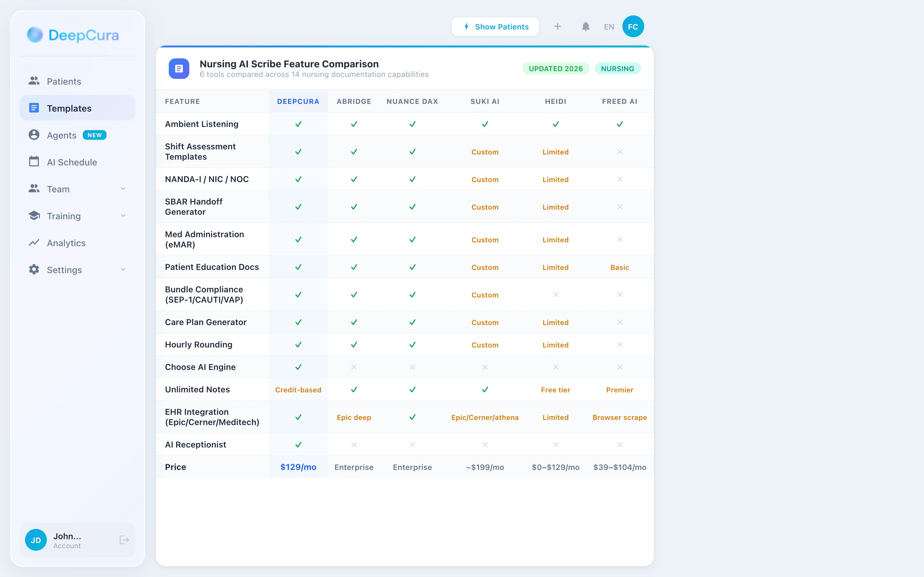This screenshot has width=924, height=577.
Task: Click DeepCura checkmark for Choose AI Engine
Action: [298, 367]
